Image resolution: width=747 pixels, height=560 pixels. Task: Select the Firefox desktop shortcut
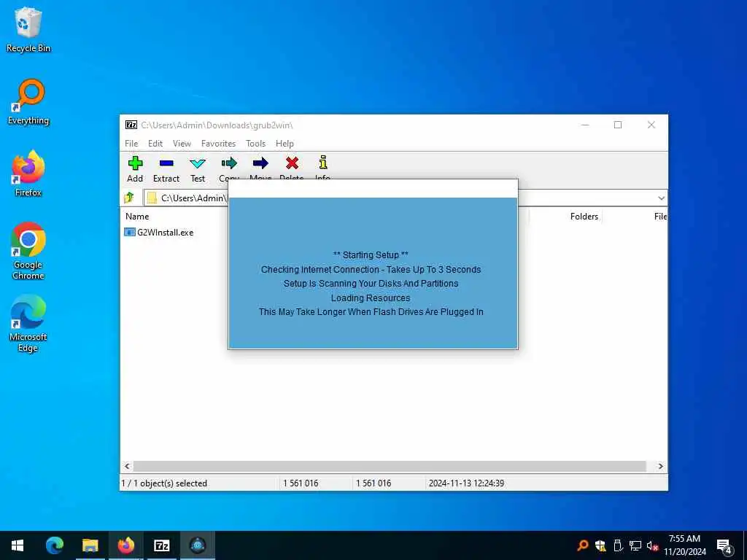28,174
